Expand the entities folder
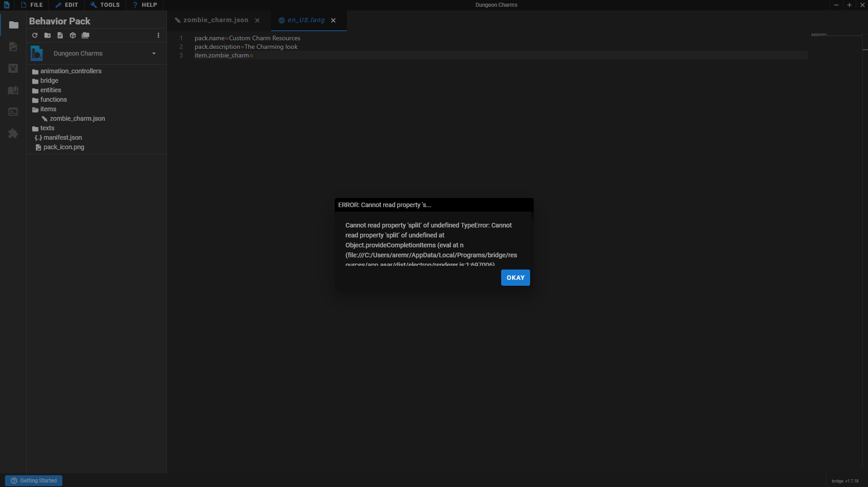 50,90
